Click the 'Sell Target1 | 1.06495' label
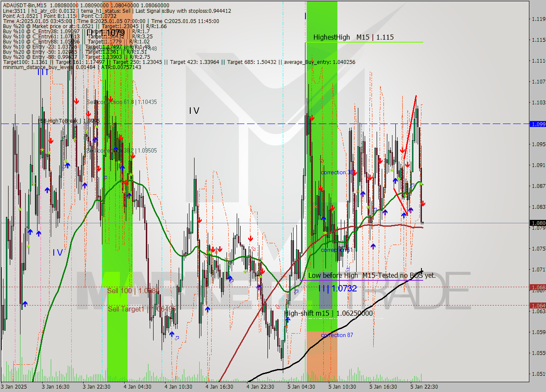The image size is (546, 392). click(142, 309)
